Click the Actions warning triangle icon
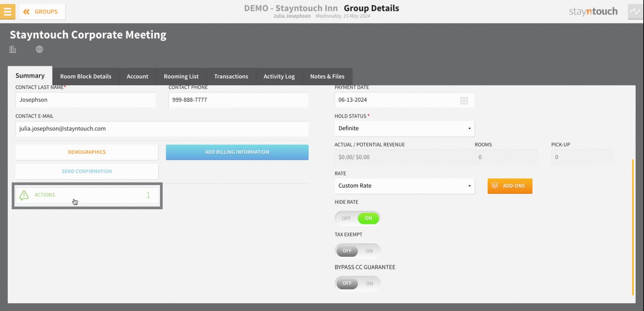Viewport: 644px width, 311px height. point(24,195)
